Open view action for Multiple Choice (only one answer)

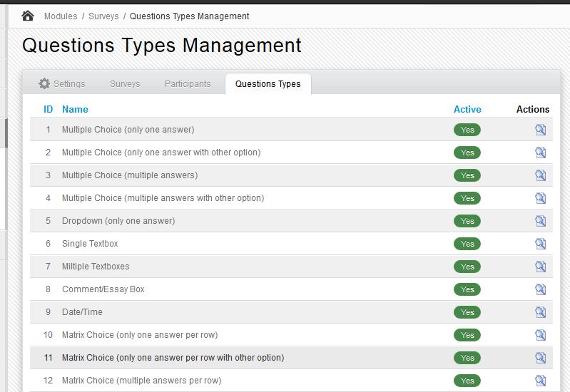(x=540, y=130)
